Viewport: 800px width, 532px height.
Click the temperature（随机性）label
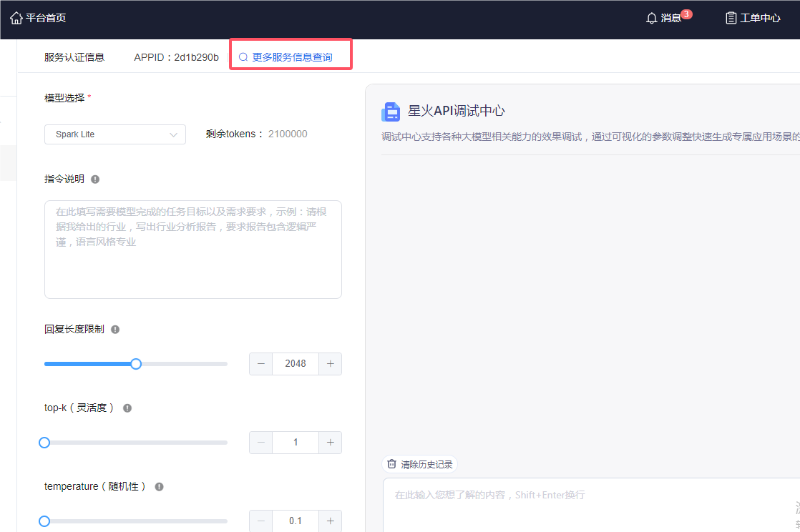95,486
